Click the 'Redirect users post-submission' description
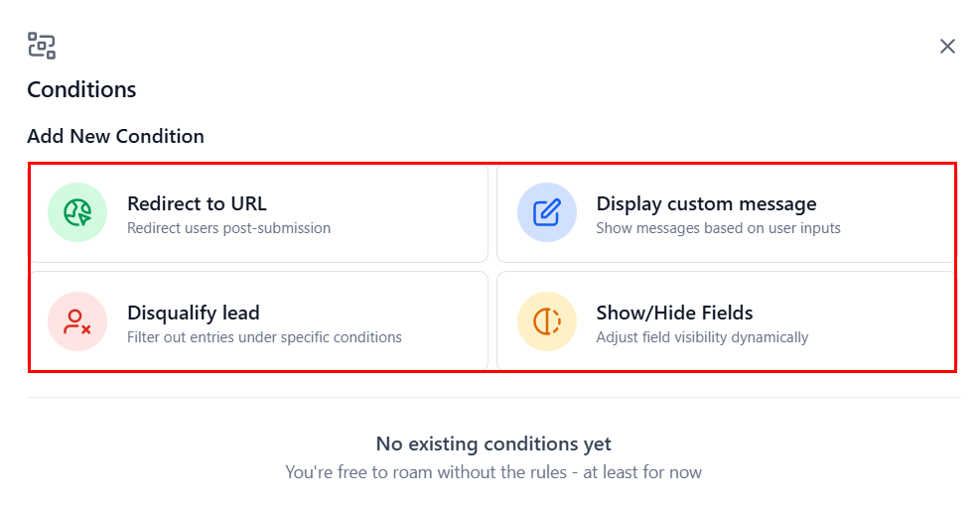Screen dimensions: 980x507 pos(228,228)
